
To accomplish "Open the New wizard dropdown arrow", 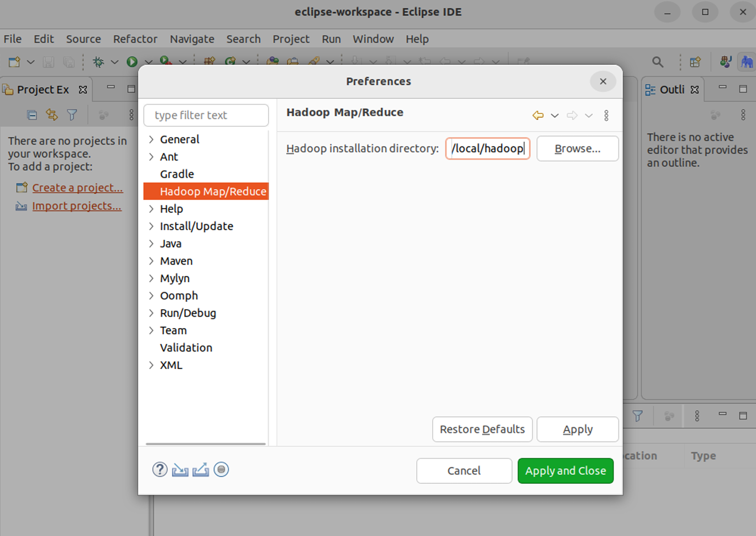I will [x=30, y=62].
